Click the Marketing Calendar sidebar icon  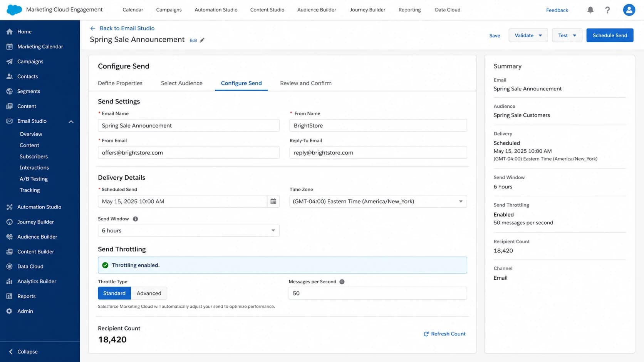tap(10, 47)
